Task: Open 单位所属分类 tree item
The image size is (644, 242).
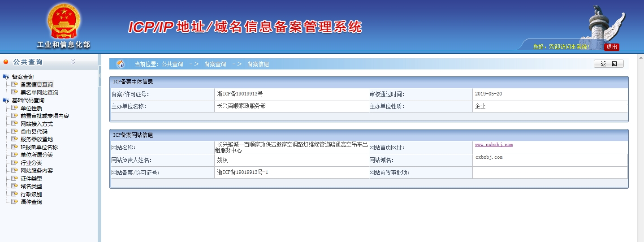Action: [x=37, y=155]
